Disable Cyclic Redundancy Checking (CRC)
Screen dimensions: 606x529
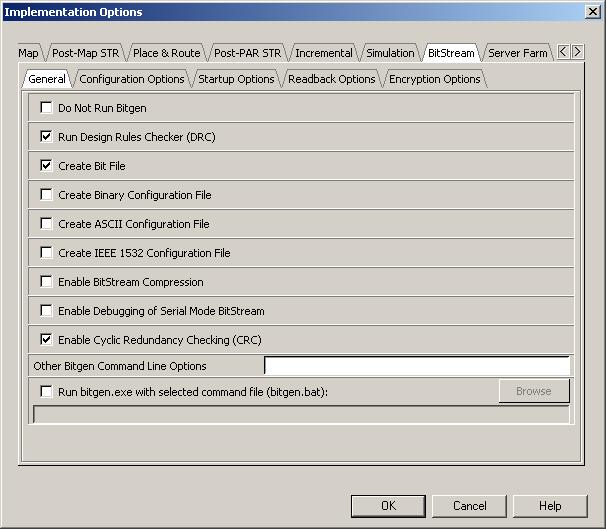click(46, 339)
